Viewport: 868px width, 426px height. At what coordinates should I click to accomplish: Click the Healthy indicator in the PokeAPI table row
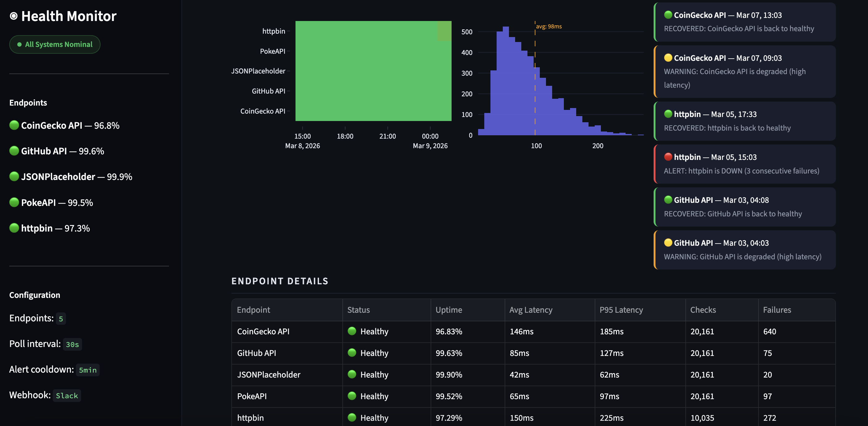(352, 396)
